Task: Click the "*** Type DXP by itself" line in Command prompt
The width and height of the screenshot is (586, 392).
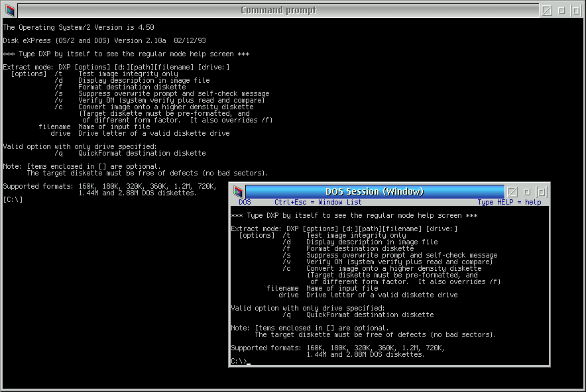Action: tap(126, 54)
